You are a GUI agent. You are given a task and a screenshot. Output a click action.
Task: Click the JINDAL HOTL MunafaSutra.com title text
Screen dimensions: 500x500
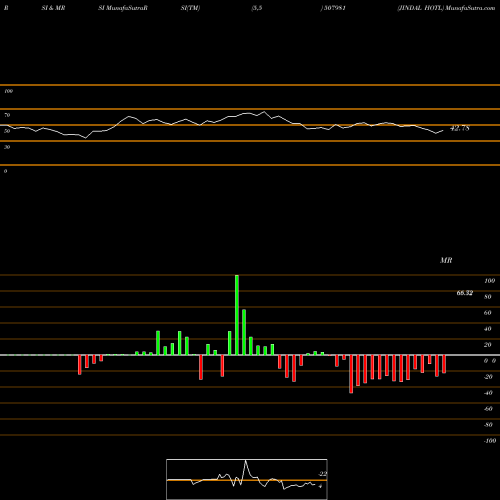click(446, 8)
